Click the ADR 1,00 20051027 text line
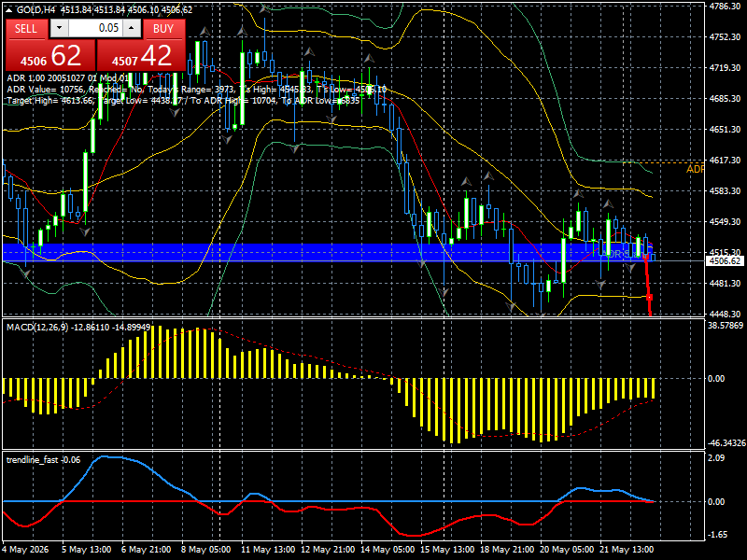This screenshot has width=747, height=560. click(67, 78)
